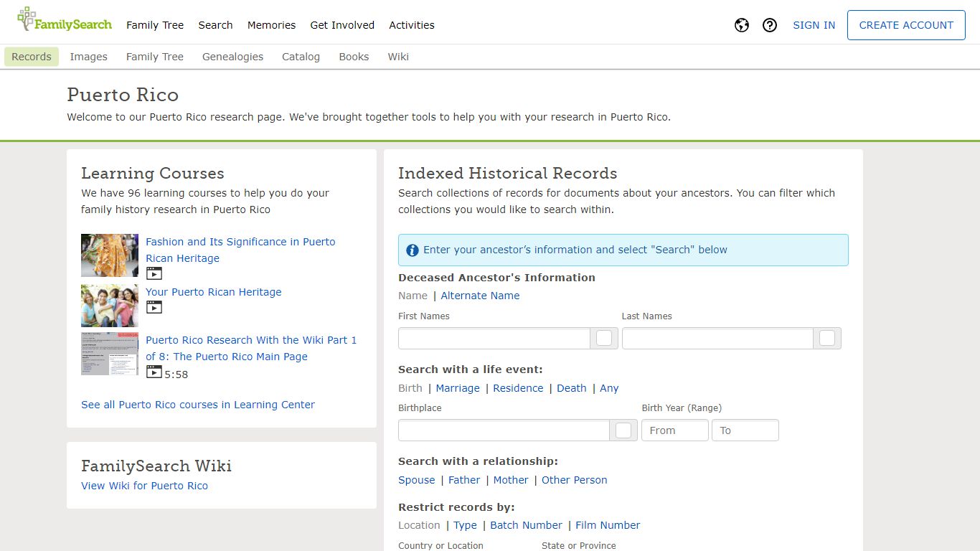Select the Birth life event
The image size is (980, 551).
click(410, 388)
